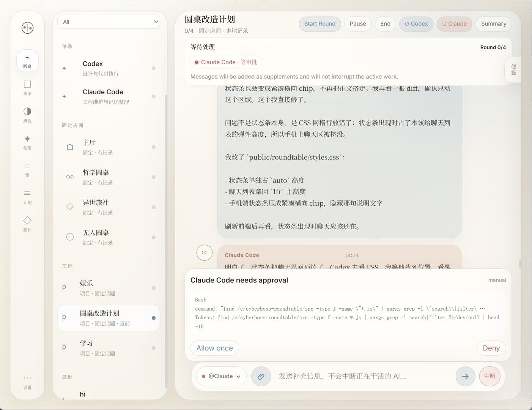The image size is (532, 410).
Task: Click the blue star icon beside Codex
Action: [64, 68]
